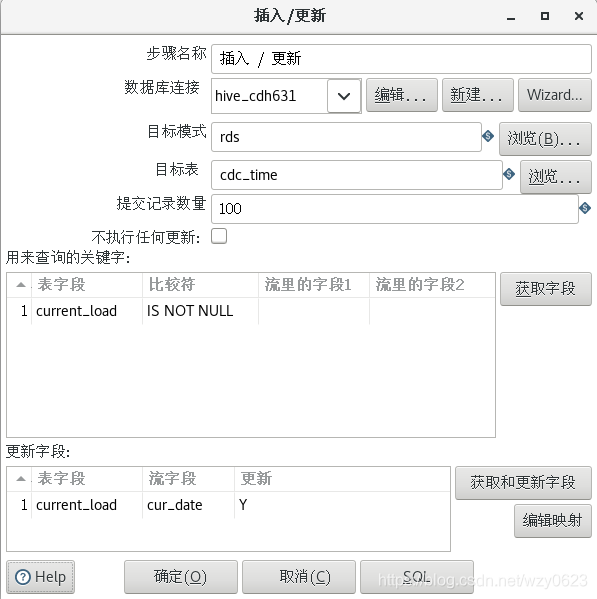Viewport: 597px width, 599px height.
Task: Select hive_cdh631 in the connection combo
Action: coord(269,96)
